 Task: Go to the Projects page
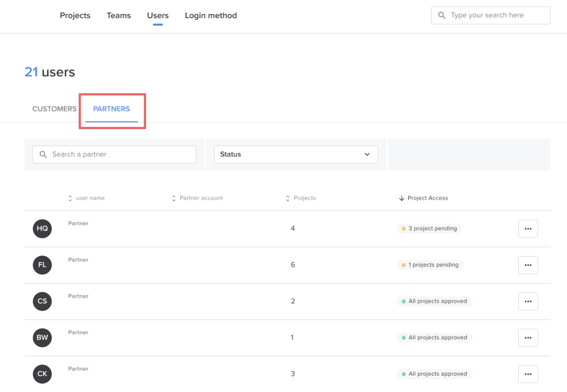coord(75,16)
